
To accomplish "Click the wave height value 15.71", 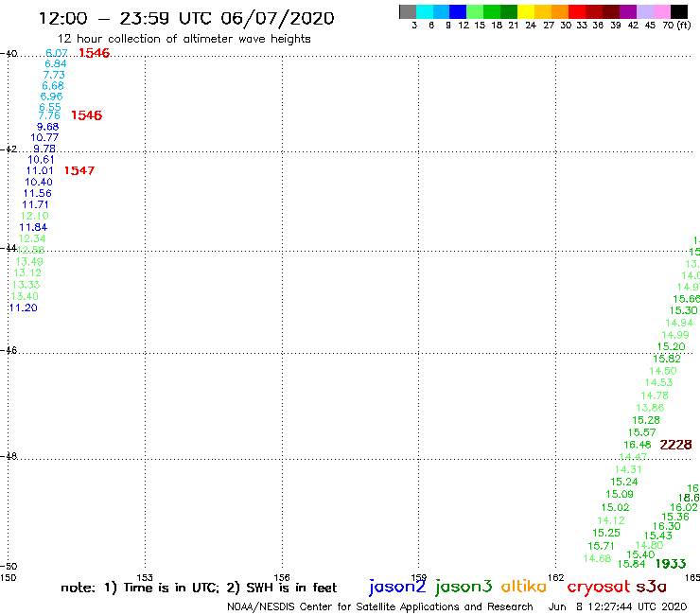I will 602,546.
